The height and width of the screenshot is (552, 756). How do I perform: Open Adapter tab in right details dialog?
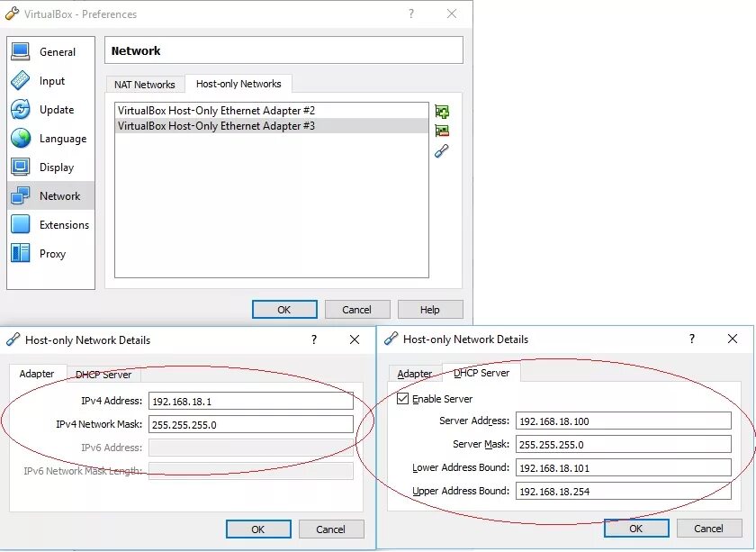415,374
